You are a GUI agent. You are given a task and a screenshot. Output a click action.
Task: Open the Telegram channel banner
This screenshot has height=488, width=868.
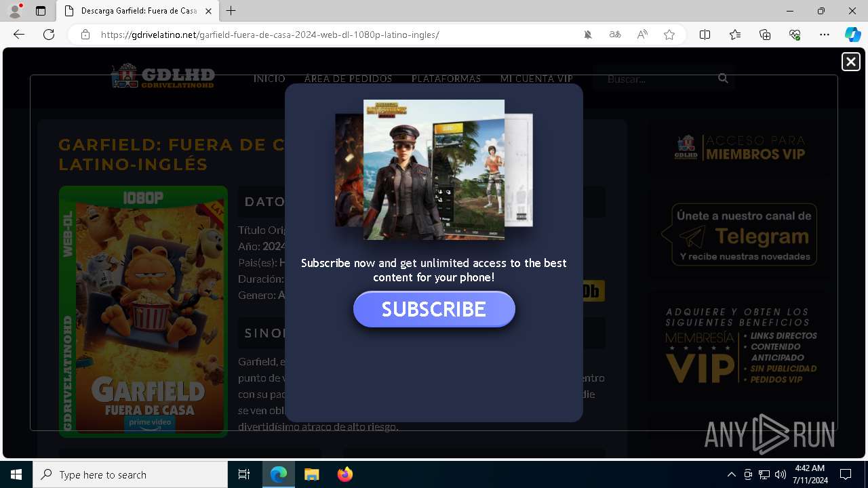[740, 235]
